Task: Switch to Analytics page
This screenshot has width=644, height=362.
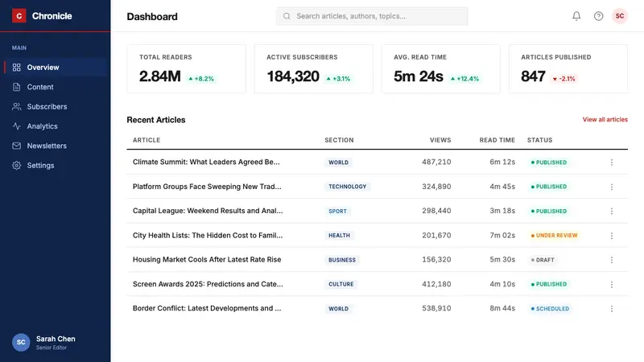Action: click(56, 126)
